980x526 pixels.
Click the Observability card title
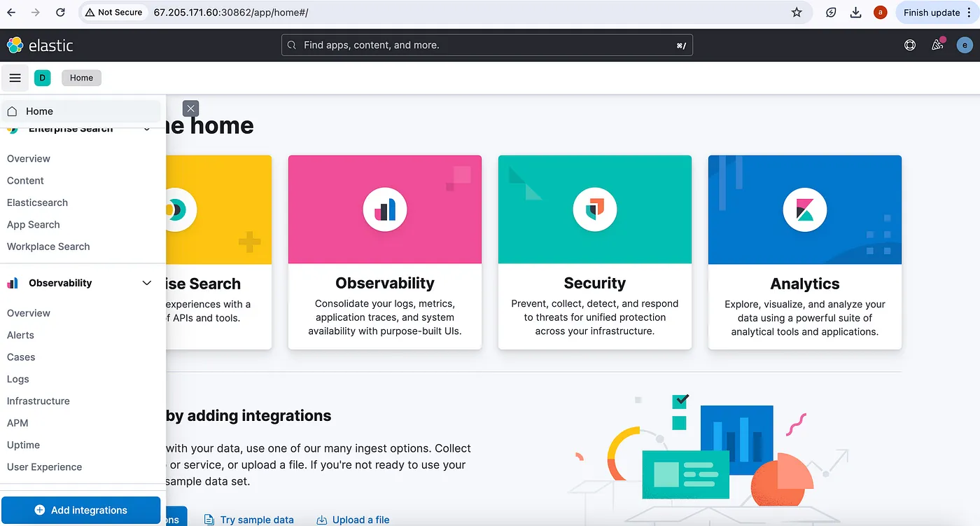[385, 283]
